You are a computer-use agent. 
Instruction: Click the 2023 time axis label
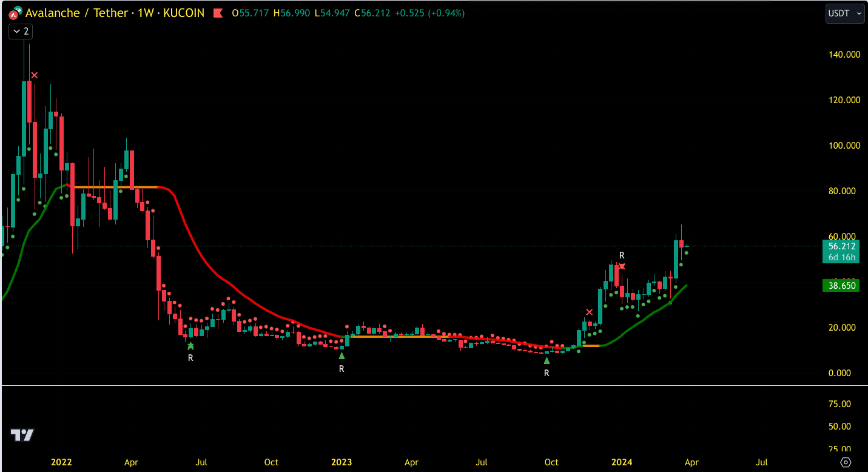point(341,462)
